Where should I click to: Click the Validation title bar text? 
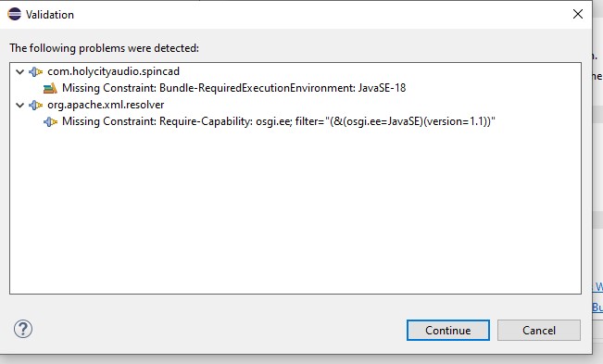[50, 15]
